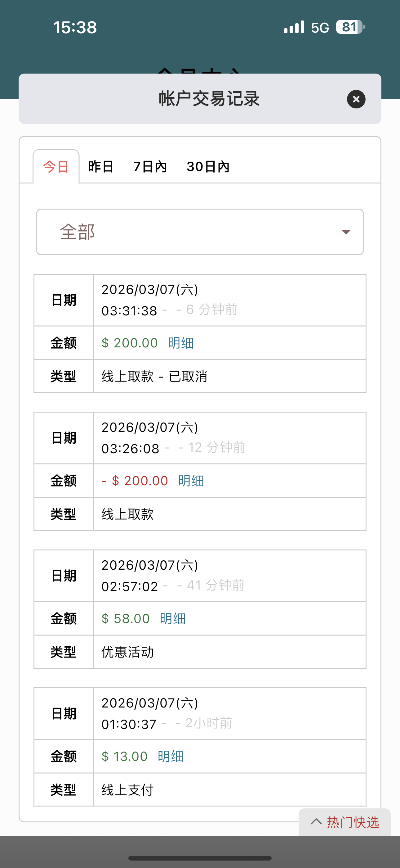Click the dropdown arrow beside 全部
This screenshot has width=400, height=868.
(346, 232)
